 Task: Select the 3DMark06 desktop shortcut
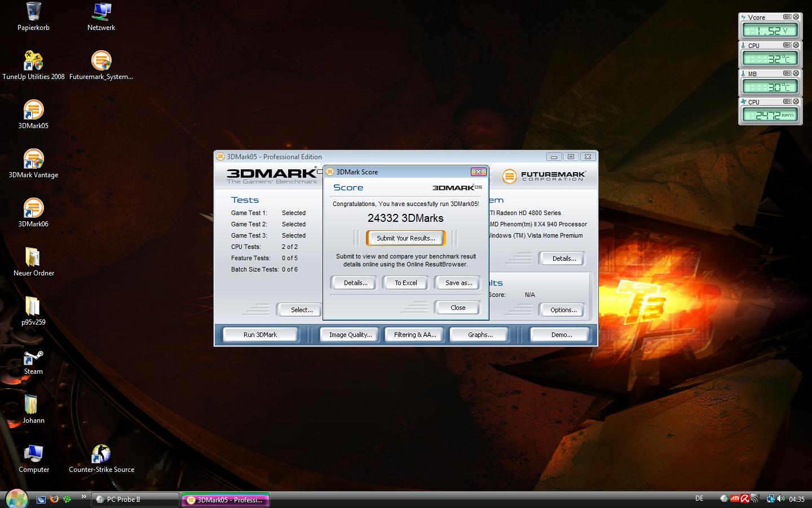coord(33,213)
